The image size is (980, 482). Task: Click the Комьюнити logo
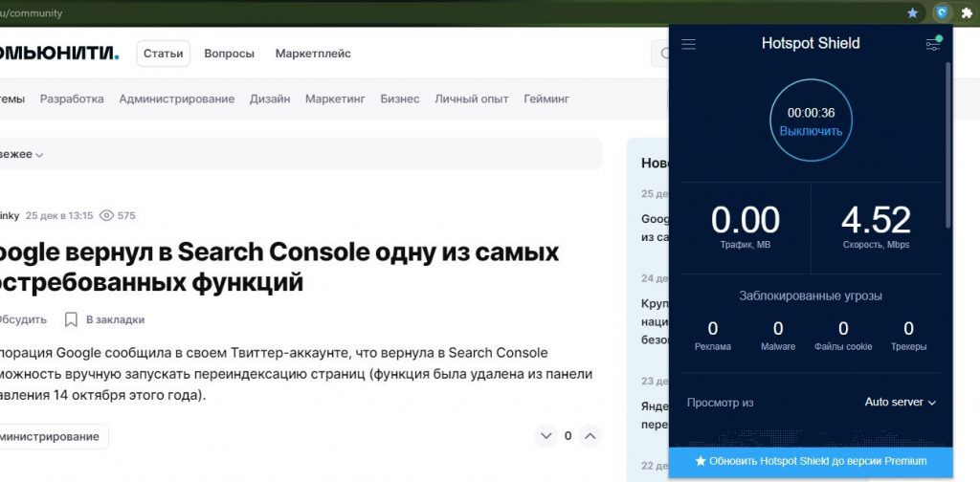click(x=59, y=54)
